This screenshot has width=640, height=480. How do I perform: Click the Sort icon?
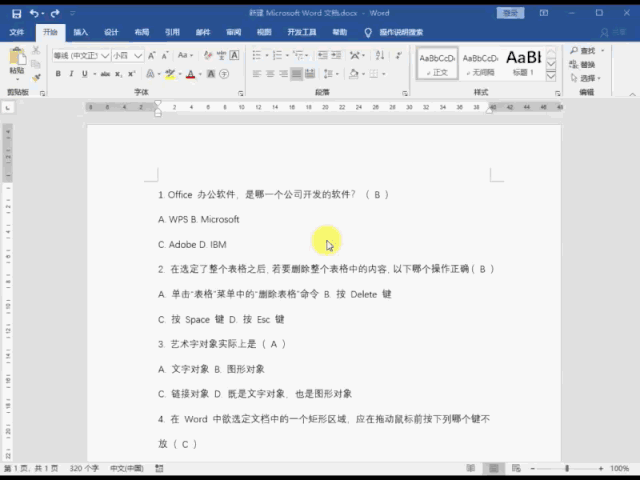coord(380,55)
